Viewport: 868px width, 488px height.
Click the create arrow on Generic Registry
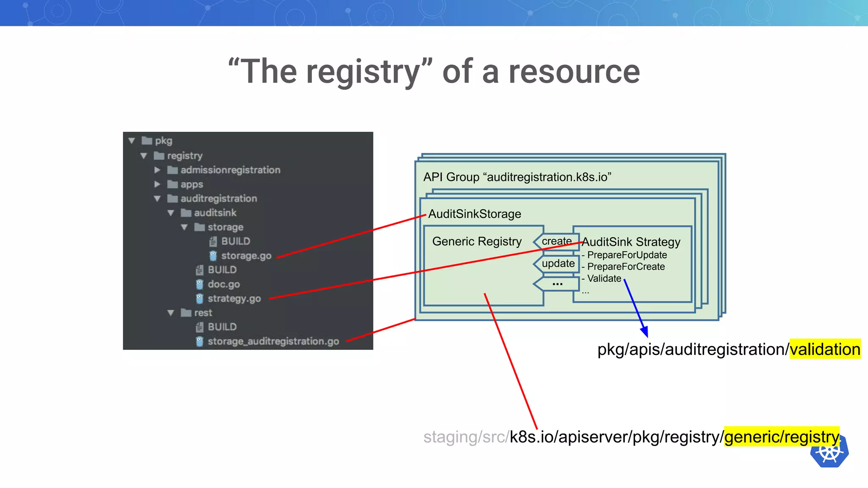[x=556, y=241]
